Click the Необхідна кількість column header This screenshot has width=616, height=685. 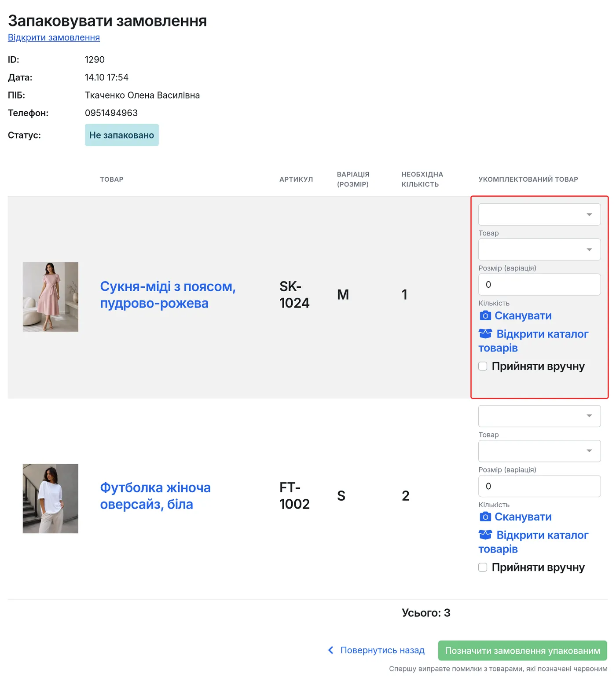tap(422, 179)
